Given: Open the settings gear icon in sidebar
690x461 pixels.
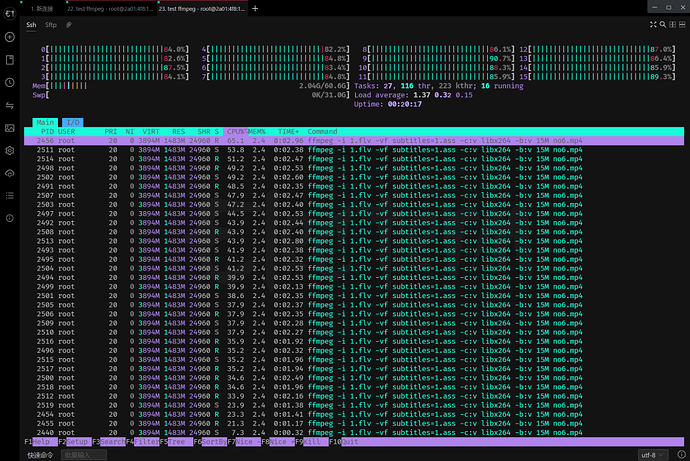Looking at the screenshot, I should pos(10,150).
